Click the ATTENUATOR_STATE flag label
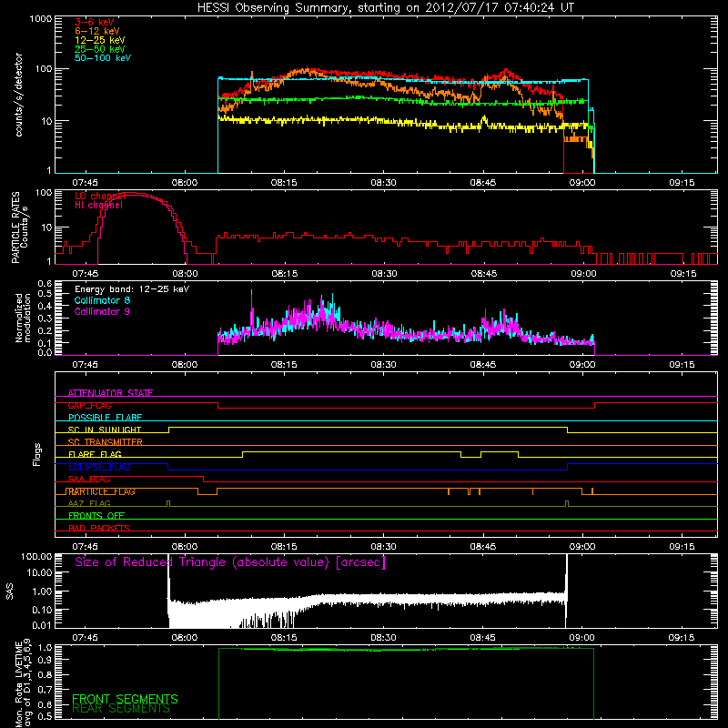Screen dimensions: 728x728 point(110,393)
